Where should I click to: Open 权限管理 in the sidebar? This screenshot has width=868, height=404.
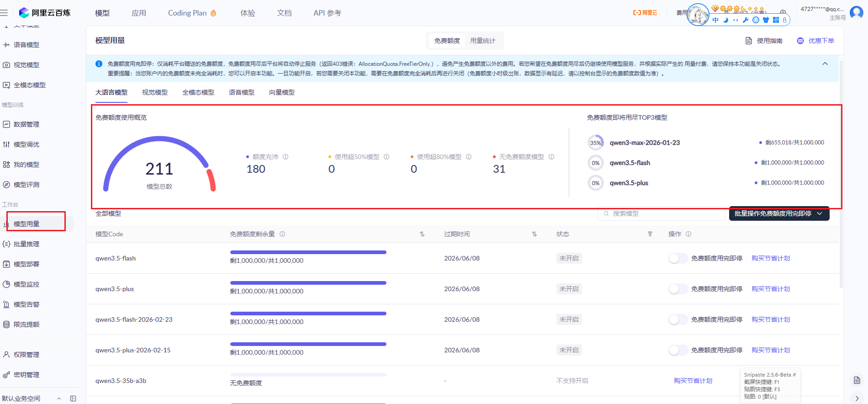[26, 355]
